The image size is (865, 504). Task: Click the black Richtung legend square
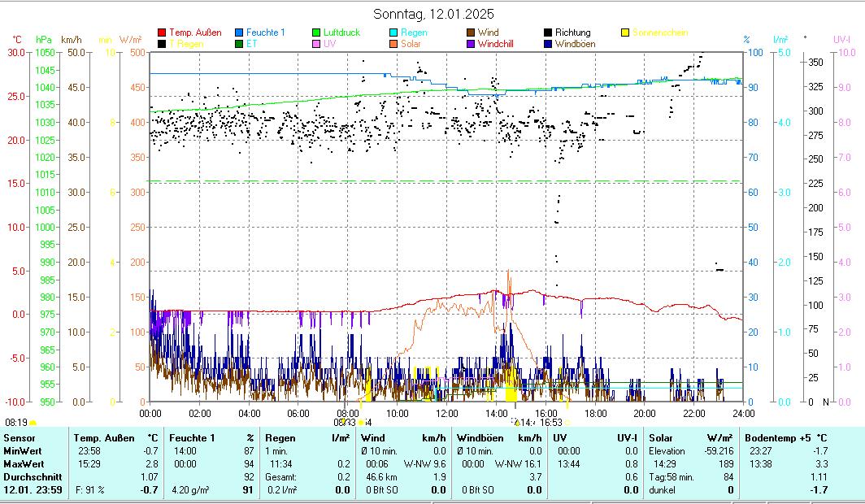point(548,33)
